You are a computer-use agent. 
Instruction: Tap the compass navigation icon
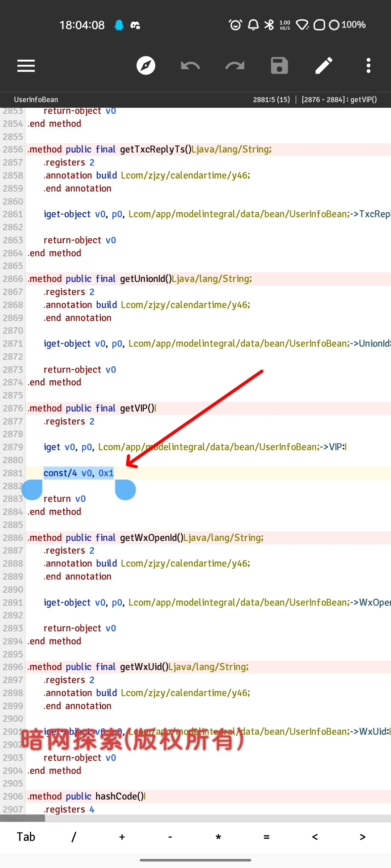pyautogui.click(x=146, y=66)
